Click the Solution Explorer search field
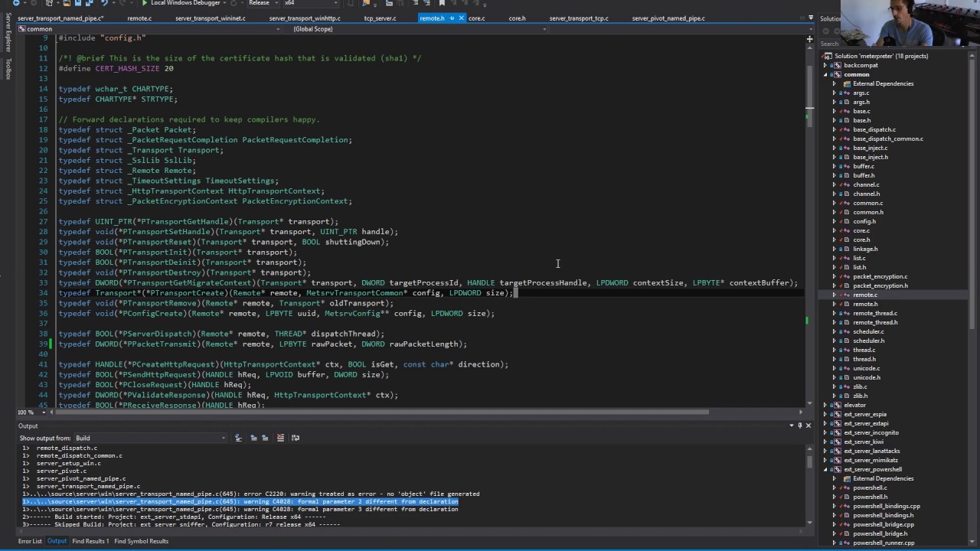The width and height of the screenshot is (980, 551). pos(830,44)
